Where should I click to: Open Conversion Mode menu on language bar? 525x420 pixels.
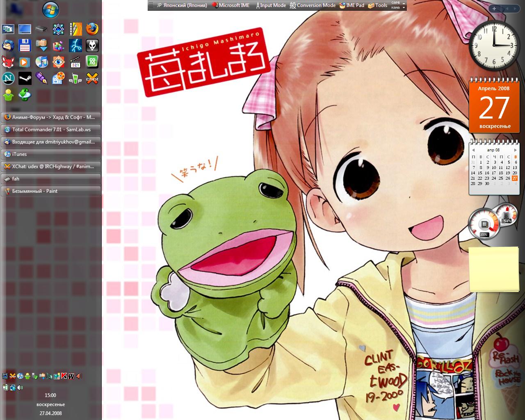tap(313, 5)
